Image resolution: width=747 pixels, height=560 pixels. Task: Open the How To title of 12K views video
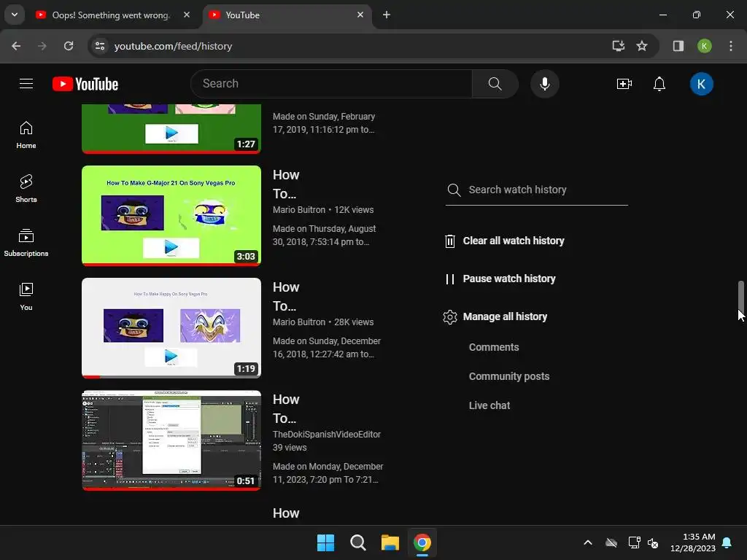pyautogui.click(x=286, y=184)
